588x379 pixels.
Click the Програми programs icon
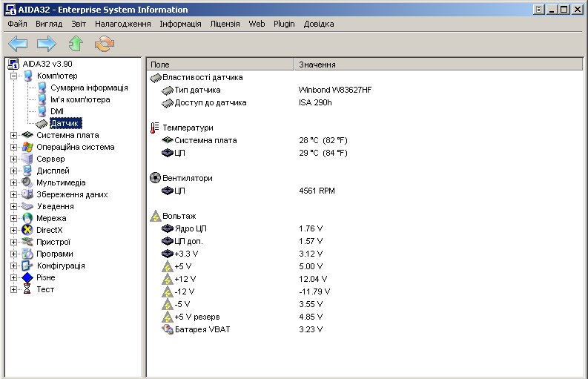[27, 254]
